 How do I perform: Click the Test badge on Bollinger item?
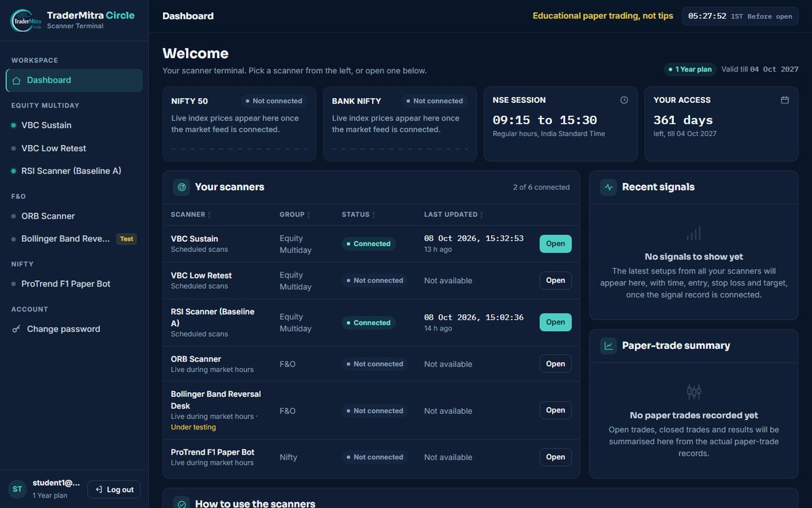127,239
